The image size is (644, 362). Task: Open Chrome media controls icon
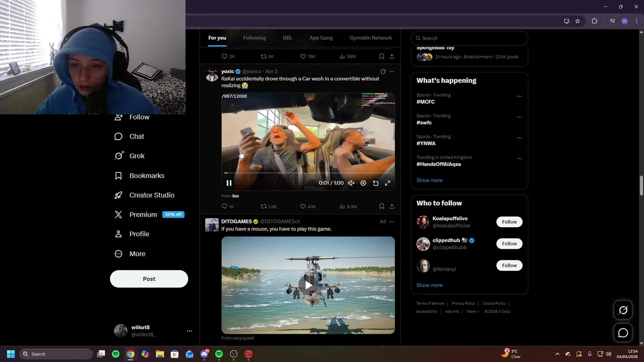[612, 21]
